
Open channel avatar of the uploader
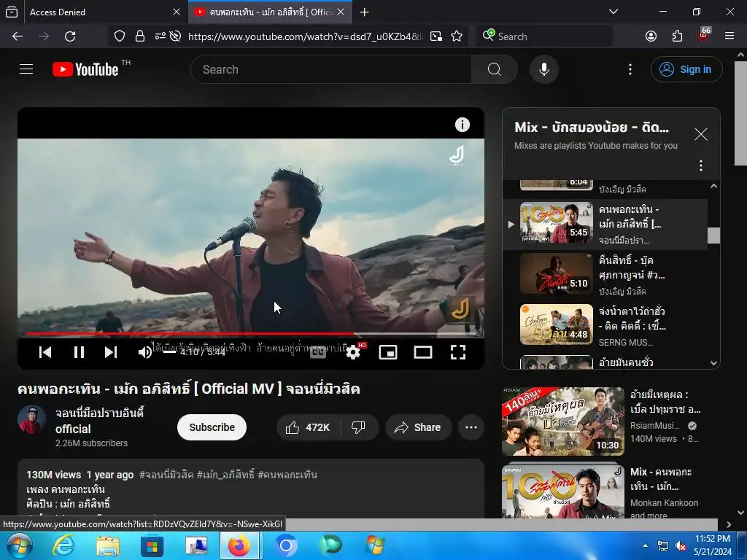32,419
